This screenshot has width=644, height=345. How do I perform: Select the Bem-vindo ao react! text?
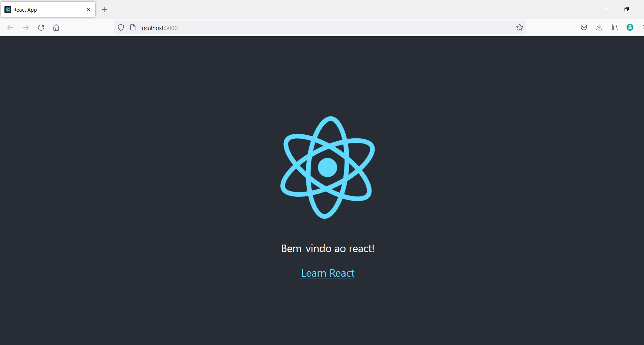click(328, 248)
